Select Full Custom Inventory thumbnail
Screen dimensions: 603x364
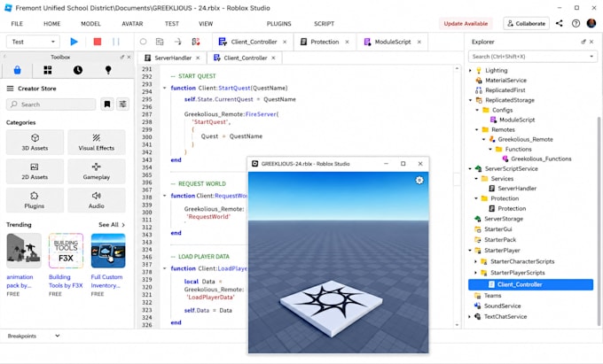coord(108,251)
